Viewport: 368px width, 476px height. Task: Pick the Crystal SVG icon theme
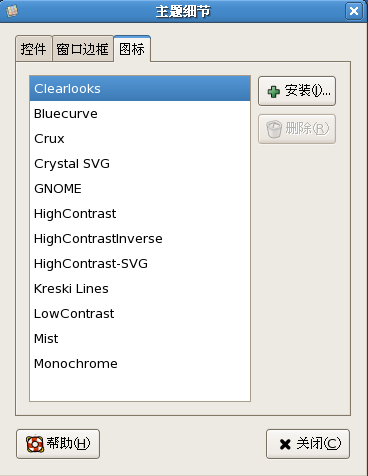click(140, 164)
